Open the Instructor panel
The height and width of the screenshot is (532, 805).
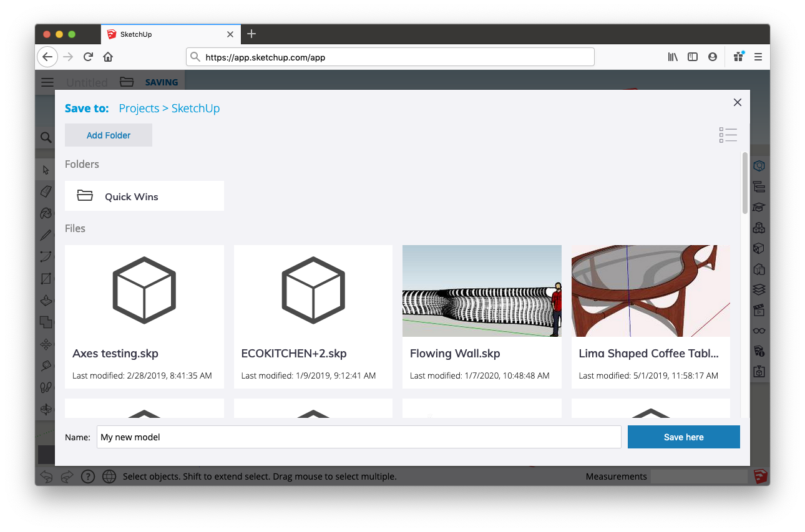(759, 207)
